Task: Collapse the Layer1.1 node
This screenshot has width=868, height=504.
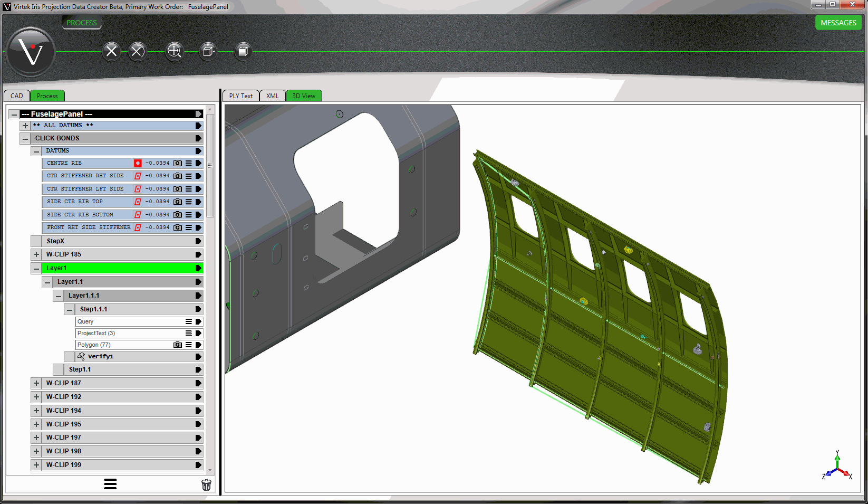Action: click(x=47, y=282)
